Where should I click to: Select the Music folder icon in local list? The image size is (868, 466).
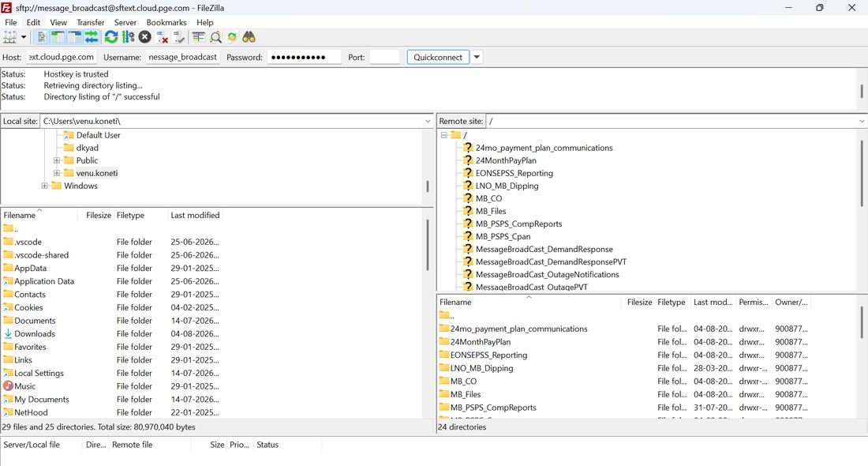pyautogui.click(x=8, y=386)
